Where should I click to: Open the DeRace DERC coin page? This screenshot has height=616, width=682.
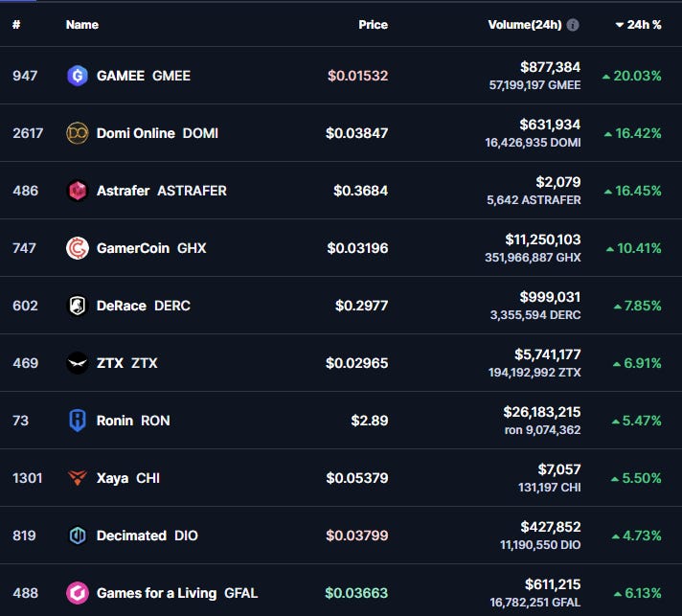(144, 306)
